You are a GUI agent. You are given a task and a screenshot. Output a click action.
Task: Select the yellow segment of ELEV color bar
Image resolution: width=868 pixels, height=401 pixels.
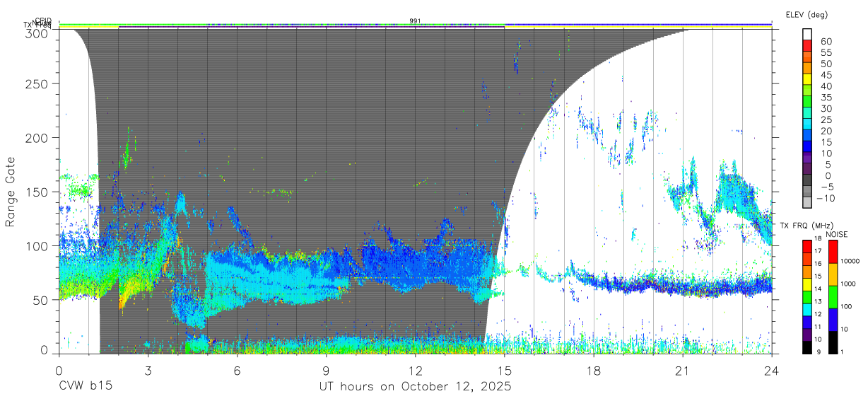pos(807,79)
